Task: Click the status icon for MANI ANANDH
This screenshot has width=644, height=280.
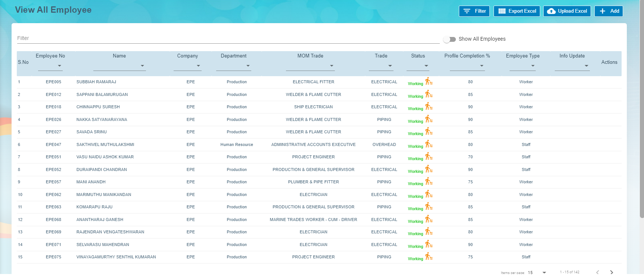Action: (429, 181)
